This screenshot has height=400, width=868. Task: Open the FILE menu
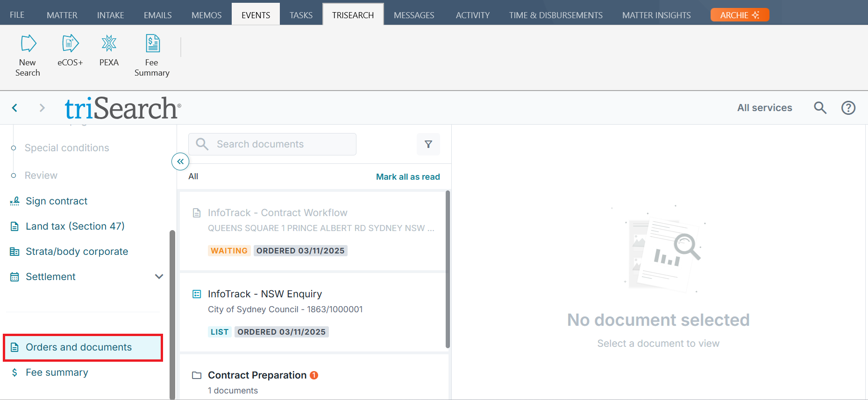click(17, 15)
